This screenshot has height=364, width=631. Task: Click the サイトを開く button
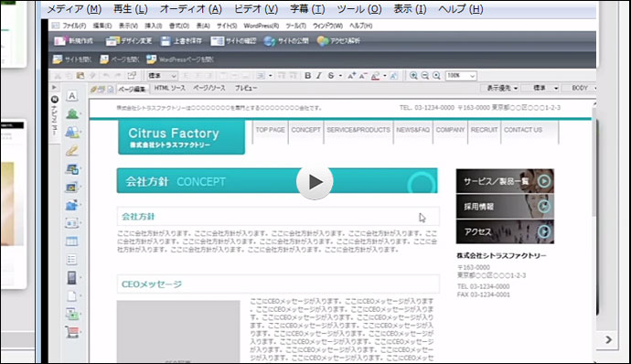point(72,59)
